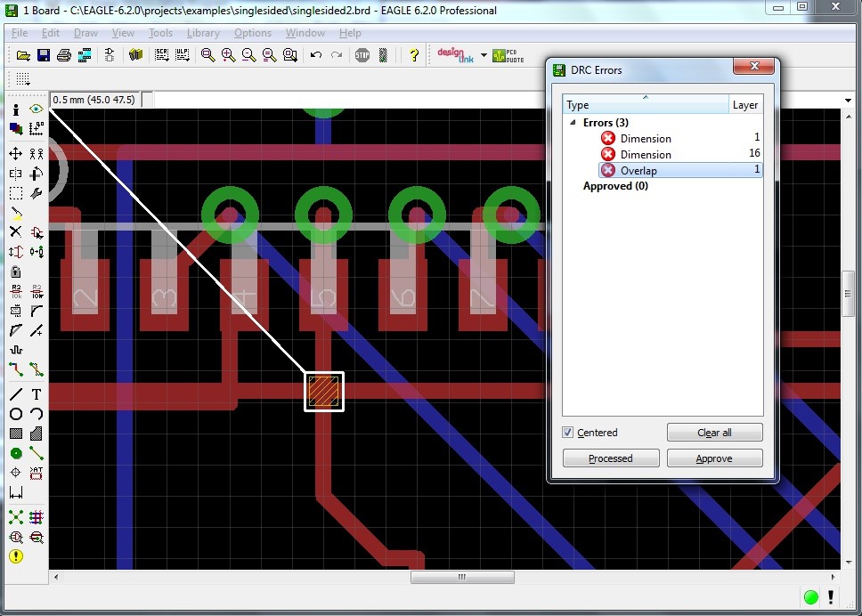This screenshot has width=862, height=616.
Task: Toggle the Centered checkbox
Action: [x=568, y=433]
